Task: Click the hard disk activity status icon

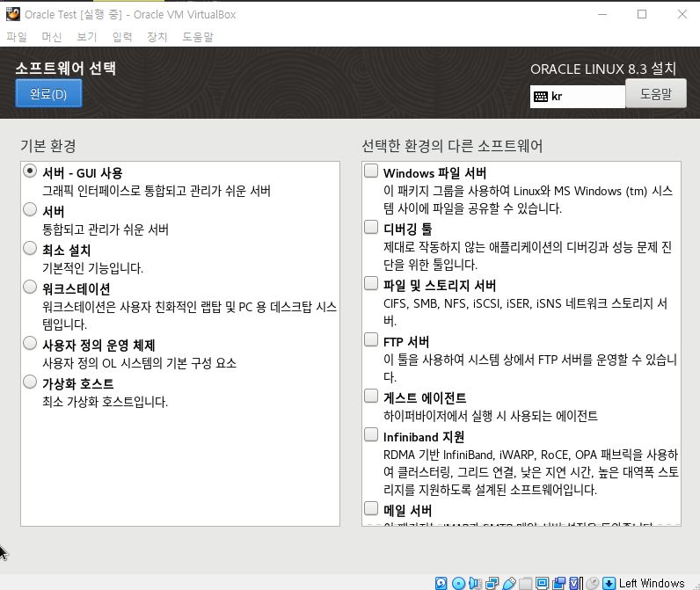Action: point(441,583)
